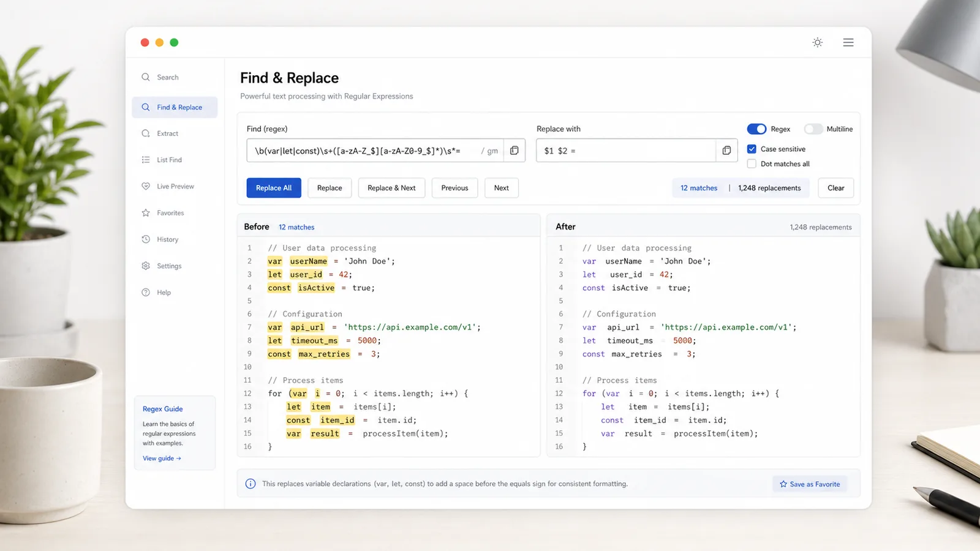Click the Help question-mark sidebar icon

(146, 293)
